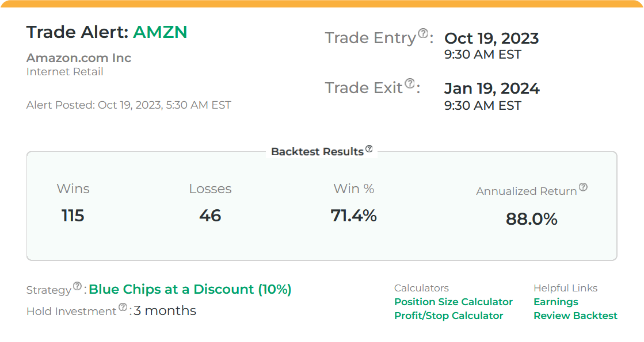
Task: Select the 88.0% Annualized Return figure
Action: click(530, 219)
